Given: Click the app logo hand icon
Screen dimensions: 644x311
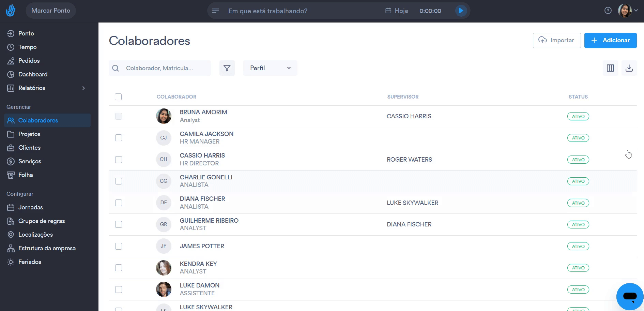Looking at the screenshot, I should point(11,11).
